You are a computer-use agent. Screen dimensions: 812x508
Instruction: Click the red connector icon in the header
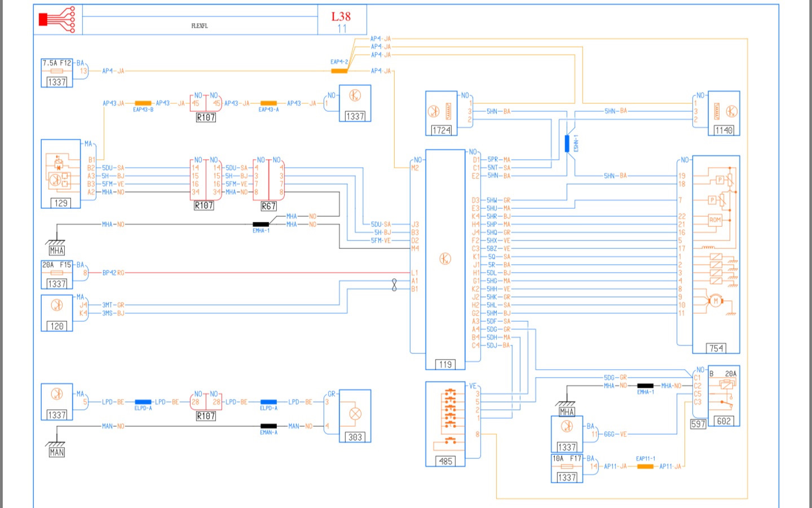(57, 20)
